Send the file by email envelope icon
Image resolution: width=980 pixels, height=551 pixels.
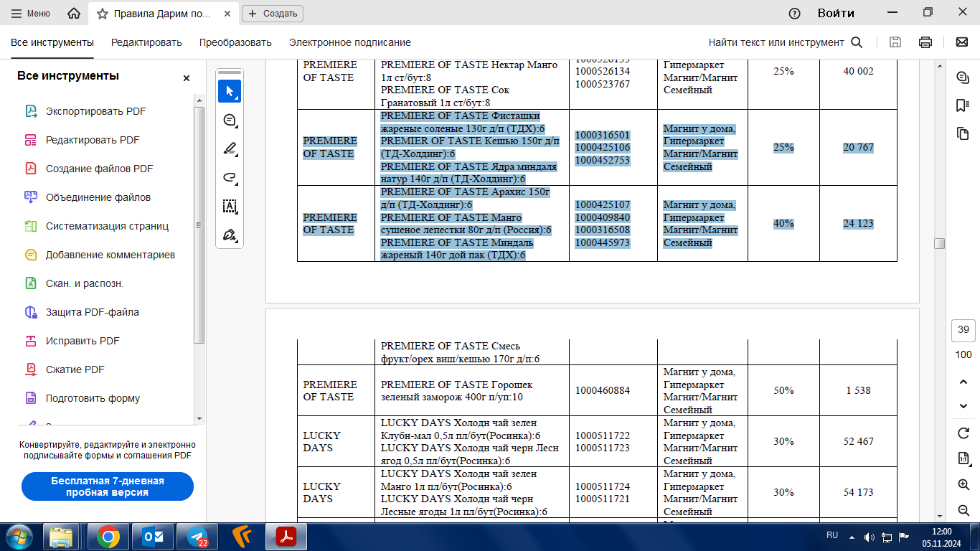pyautogui.click(x=962, y=42)
